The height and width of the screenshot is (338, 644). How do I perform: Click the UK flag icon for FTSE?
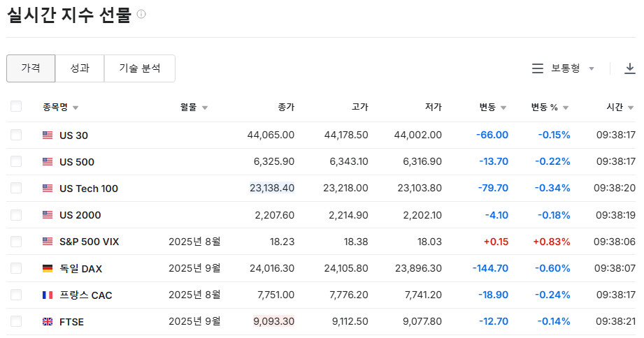[x=48, y=322]
